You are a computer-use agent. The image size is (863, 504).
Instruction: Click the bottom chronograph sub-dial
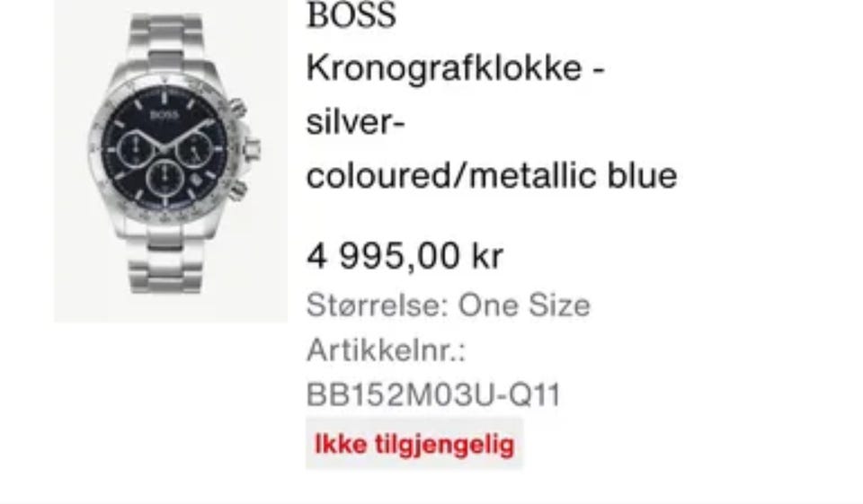tap(165, 177)
